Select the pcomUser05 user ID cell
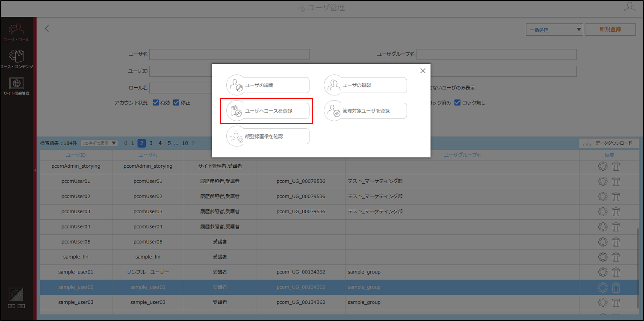Image resolution: width=644 pixels, height=321 pixels. click(76, 242)
